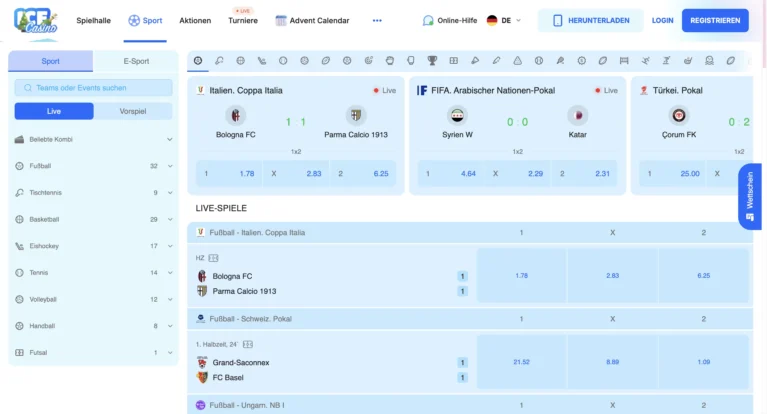Click the Basketball icon in the sidebar
767x414 pixels.
pyautogui.click(x=20, y=219)
